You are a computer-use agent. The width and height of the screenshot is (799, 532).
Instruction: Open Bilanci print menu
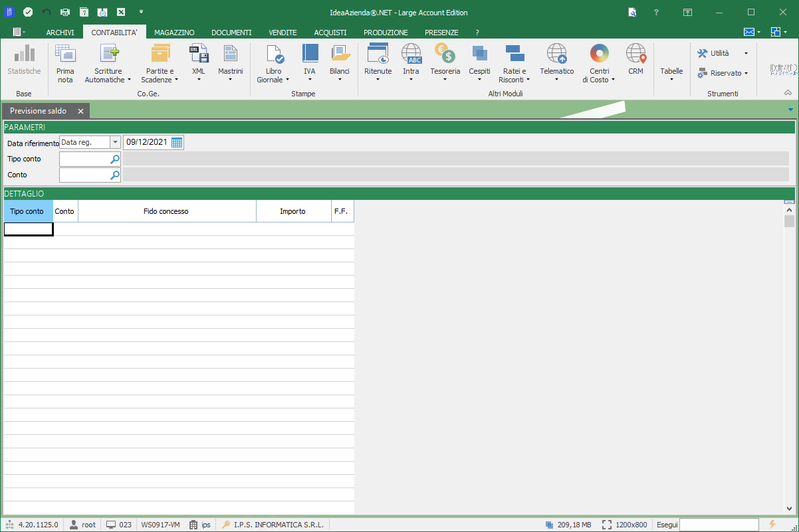tap(339, 63)
